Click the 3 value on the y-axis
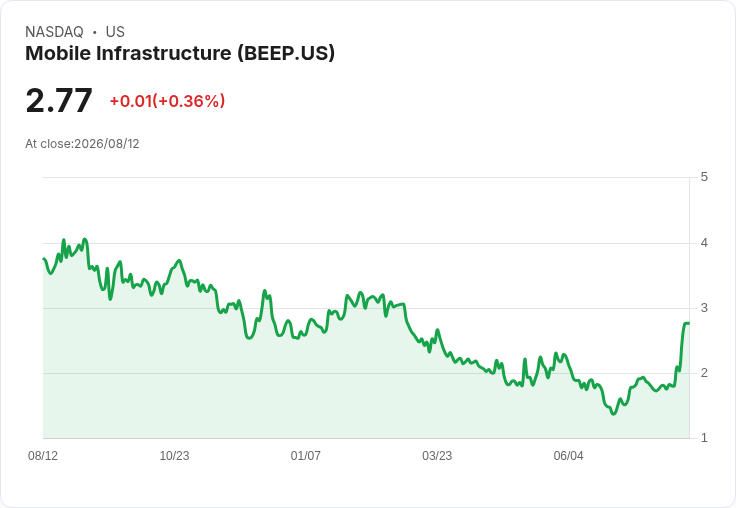Viewport: 736px width, 508px height. (704, 308)
